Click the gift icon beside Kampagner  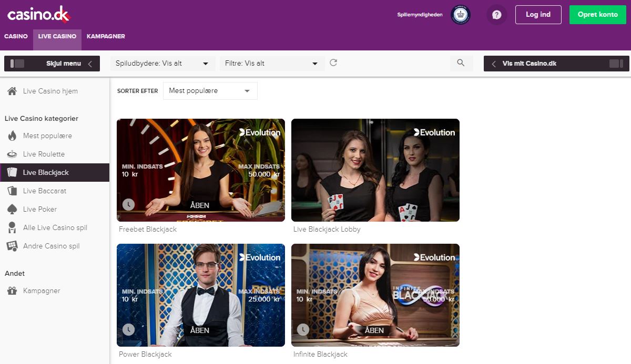(x=12, y=290)
